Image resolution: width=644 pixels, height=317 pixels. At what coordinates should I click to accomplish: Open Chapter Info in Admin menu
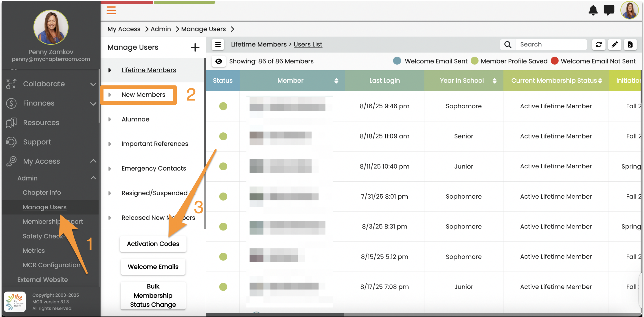42,193
